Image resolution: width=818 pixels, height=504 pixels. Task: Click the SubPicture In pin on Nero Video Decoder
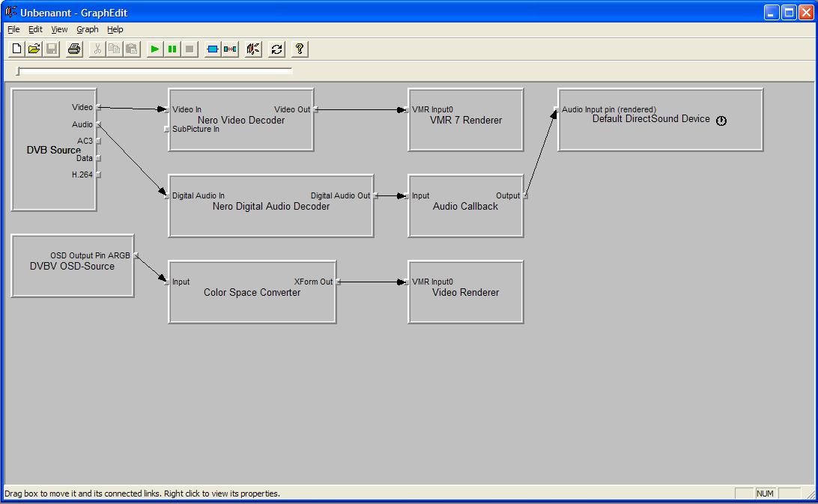tap(167, 130)
